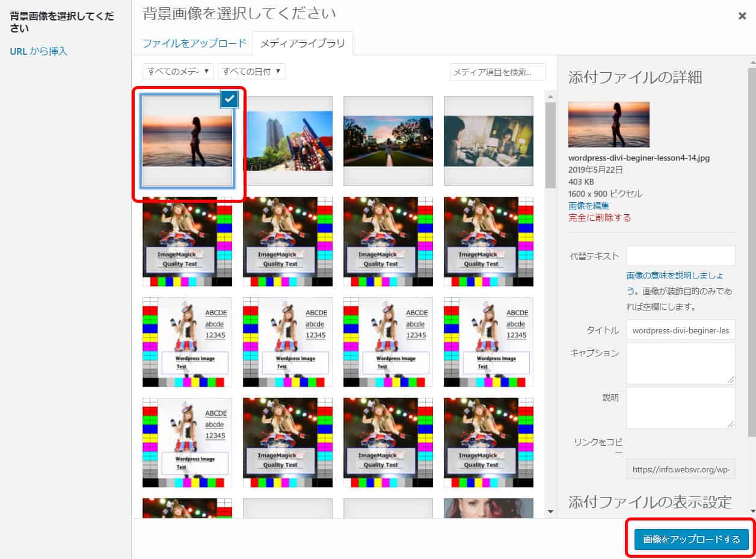Click the media grid scrollbar up arrow
The height and width of the screenshot is (559, 756).
[x=550, y=96]
